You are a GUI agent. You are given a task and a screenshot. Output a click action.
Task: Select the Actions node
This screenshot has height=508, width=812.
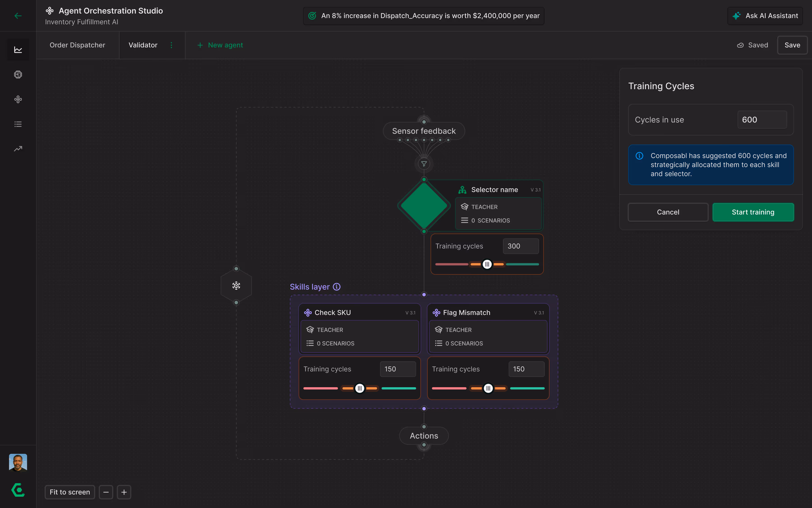(424, 436)
